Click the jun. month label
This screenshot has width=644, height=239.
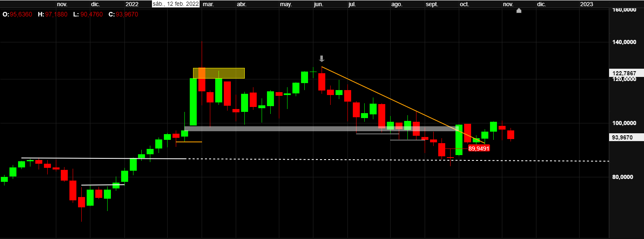[318, 4]
